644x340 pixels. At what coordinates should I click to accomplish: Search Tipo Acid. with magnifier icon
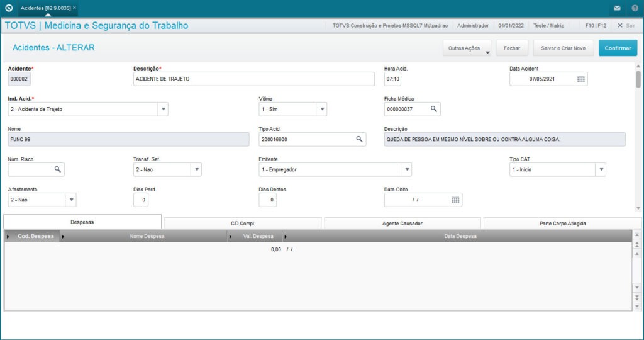point(359,139)
